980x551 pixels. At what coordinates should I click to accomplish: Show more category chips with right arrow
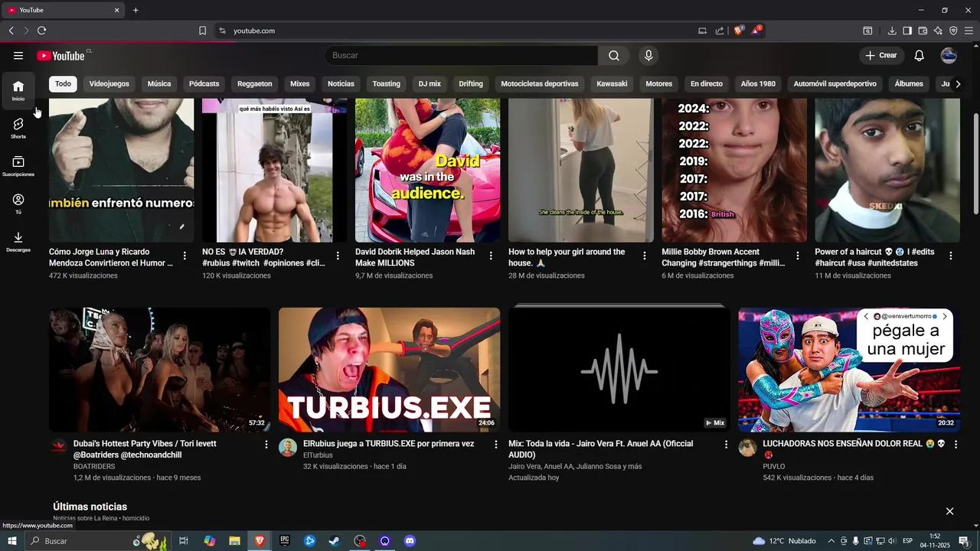(x=958, y=84)
